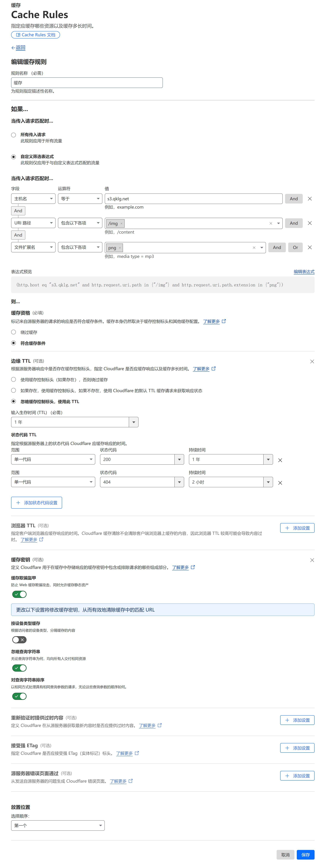
Task: Choose the bypass cache radio option
Action: 13,332
